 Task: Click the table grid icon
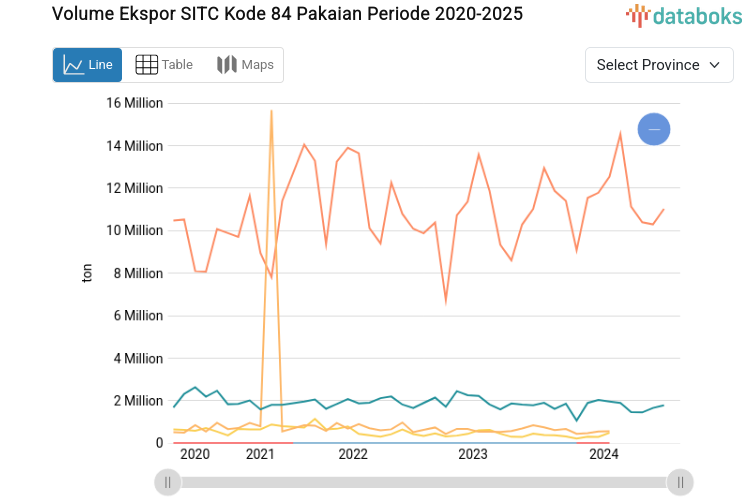146,65
